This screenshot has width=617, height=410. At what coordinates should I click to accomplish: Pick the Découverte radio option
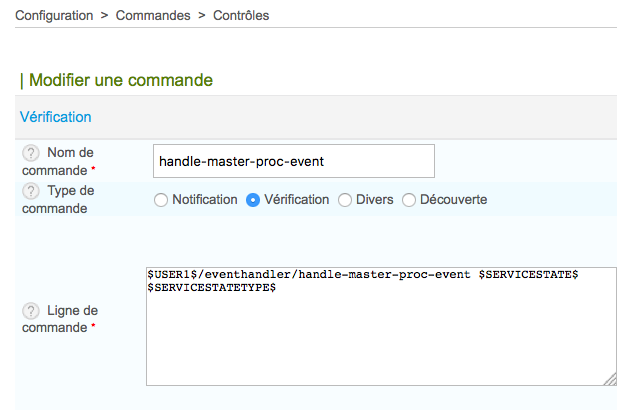tap(409, 200)
